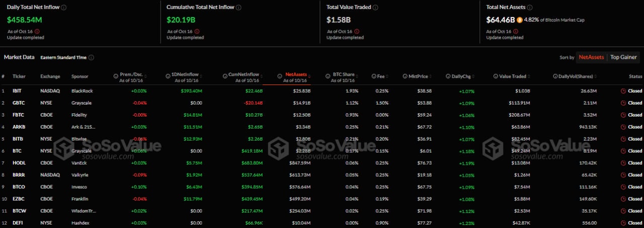
Task: Select IBIT's 26.63M daily volume cell
Action: [588, 91]
